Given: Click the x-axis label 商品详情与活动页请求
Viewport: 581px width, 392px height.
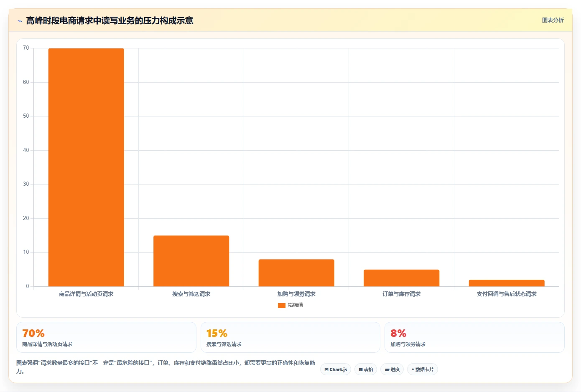Looking at the screenshot, I should tap(86, 294).
